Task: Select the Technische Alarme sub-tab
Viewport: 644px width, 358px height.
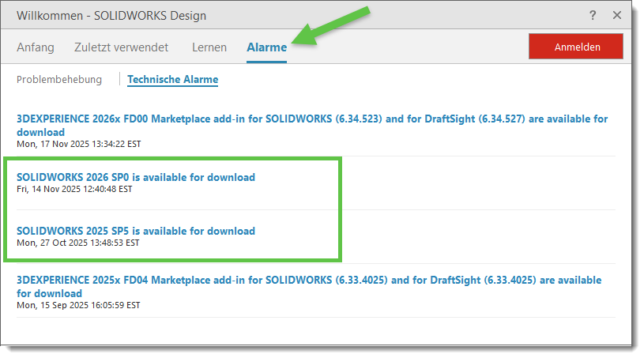Action: (172, 79)
